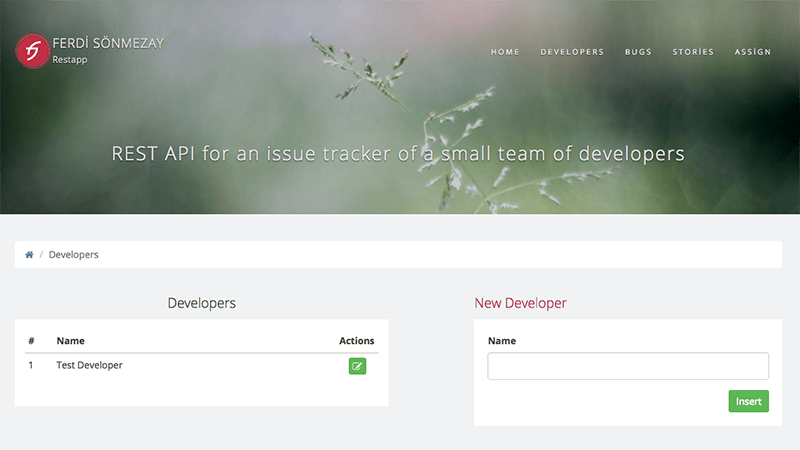This screenshot has height=450, width=800.
Task: Focus the new developer Name input field
Action: click(628, 366)
